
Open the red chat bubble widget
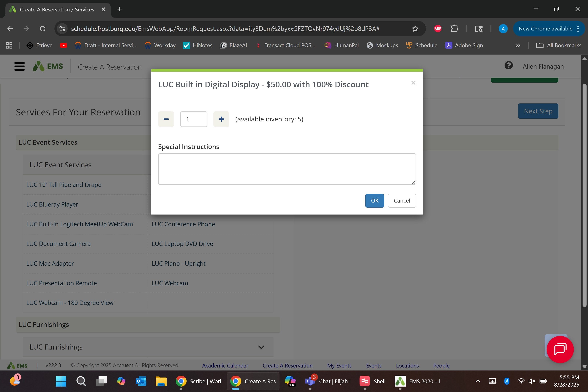560,349
